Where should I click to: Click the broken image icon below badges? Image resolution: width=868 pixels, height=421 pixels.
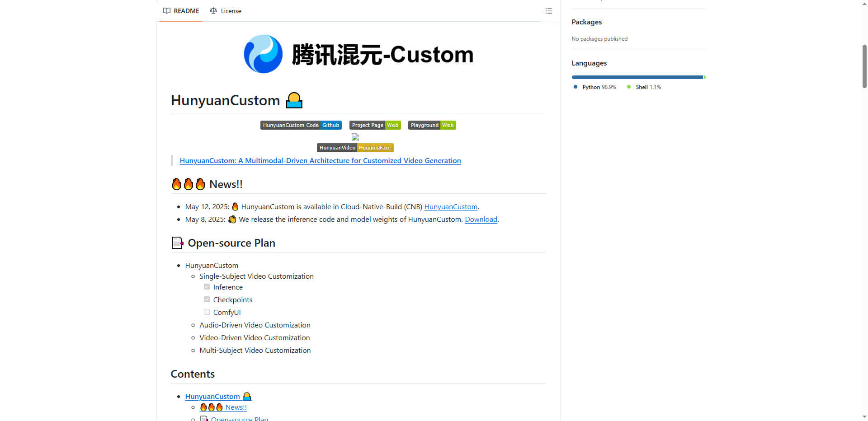[355, 136]
